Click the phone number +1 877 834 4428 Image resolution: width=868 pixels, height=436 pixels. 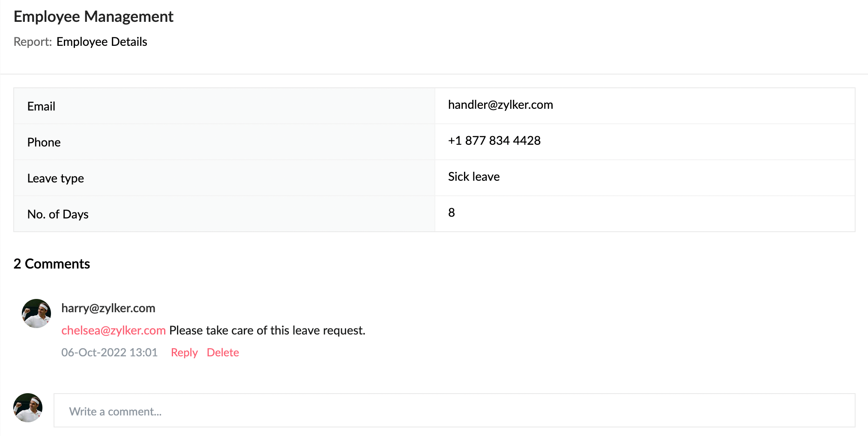[494, 140]
